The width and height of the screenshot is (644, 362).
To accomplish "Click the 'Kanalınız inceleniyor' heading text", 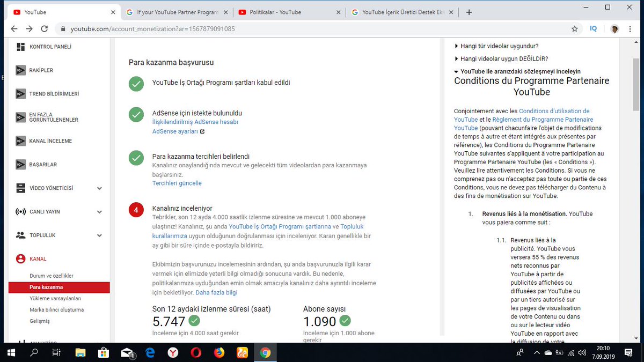I will point(182,208).
